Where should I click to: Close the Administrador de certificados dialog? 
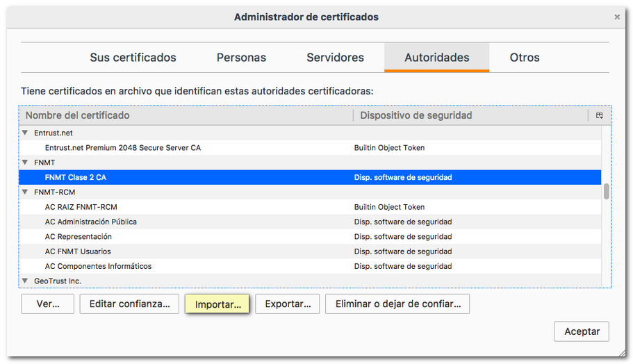click(x=617, y=17)
